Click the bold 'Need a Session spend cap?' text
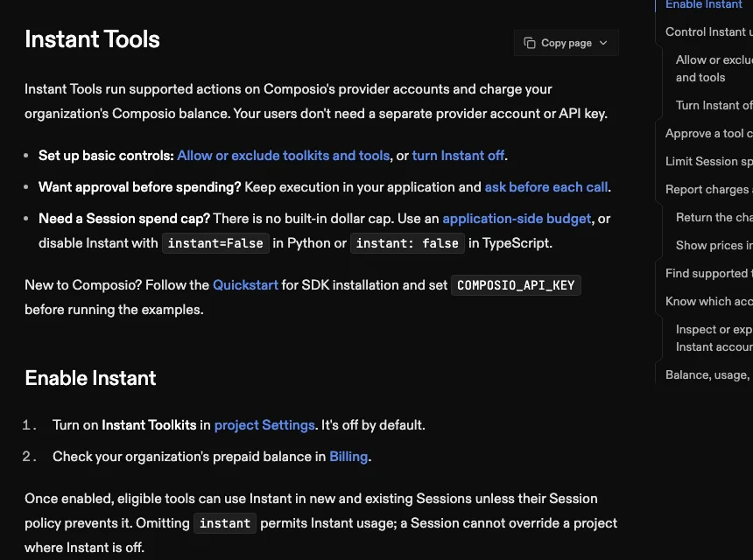Image resolution: width=753 pixels, height=560 pixels. (124, 219)
